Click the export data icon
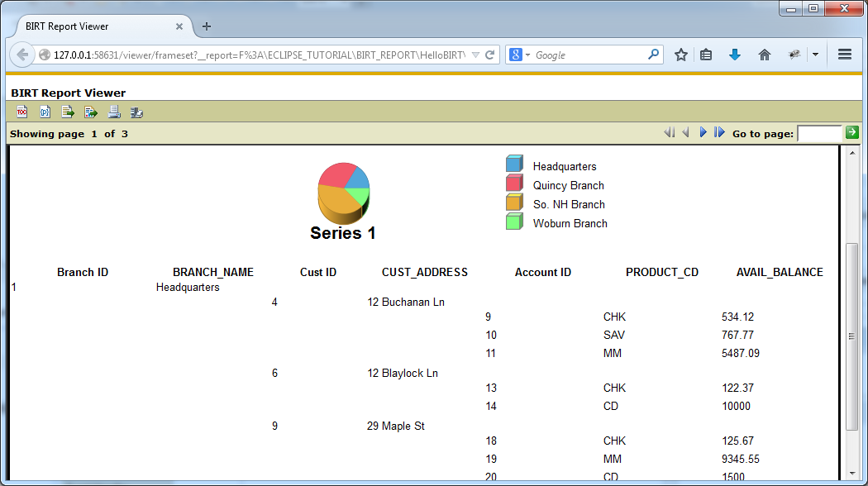868x486 pixels. pos(68,112)
